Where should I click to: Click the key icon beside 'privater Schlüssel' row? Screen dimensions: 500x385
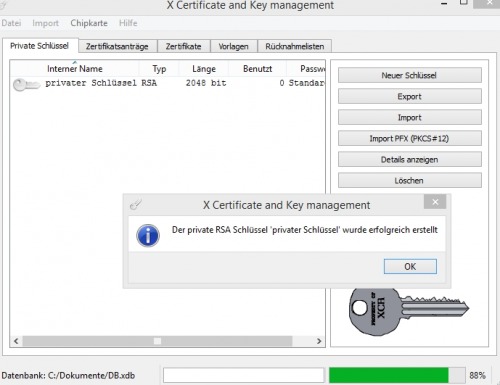[x=26, y=85]
